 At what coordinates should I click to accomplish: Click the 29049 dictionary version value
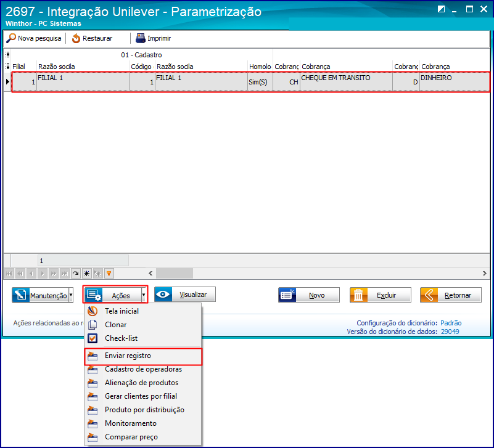[x=450, y=332]
